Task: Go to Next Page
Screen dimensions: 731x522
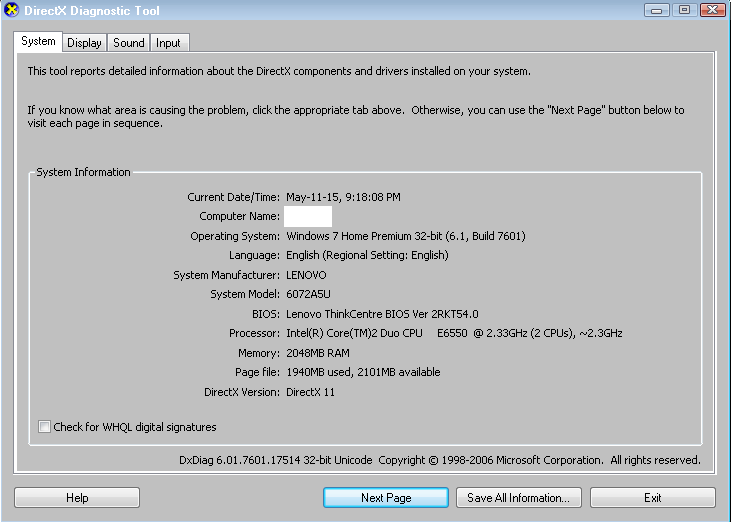Action: (x=386, y=498)
